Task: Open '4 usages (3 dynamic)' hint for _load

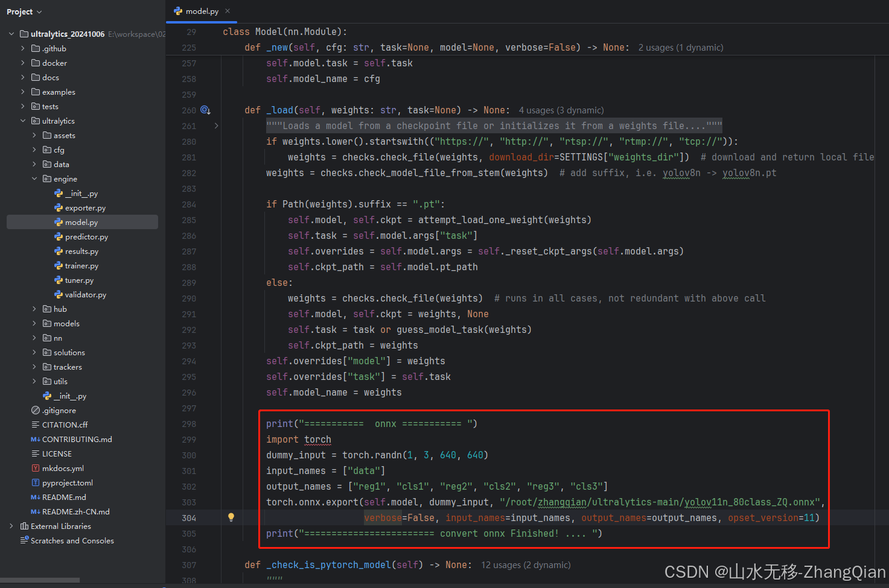Action: (561, 110)
